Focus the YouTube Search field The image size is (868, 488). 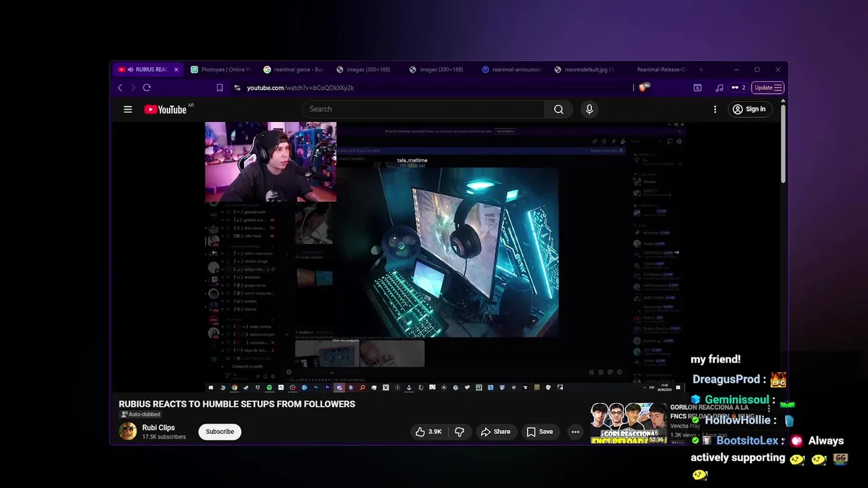[424, 109]
